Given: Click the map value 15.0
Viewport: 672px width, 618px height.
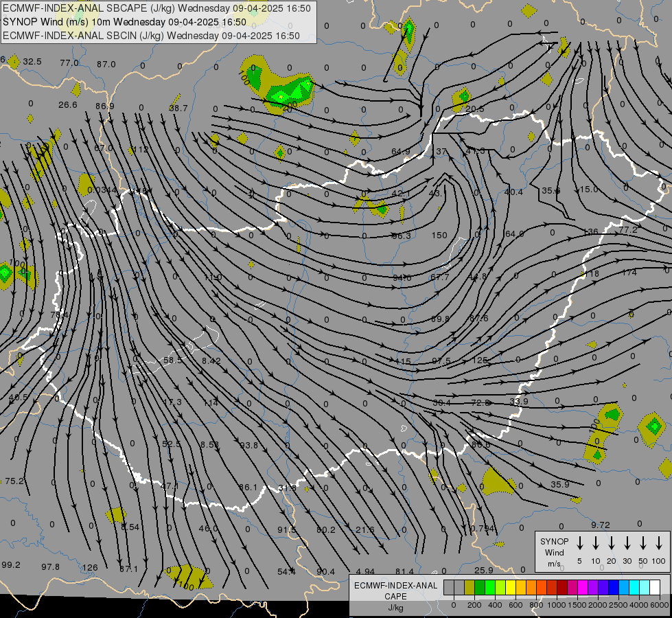Looking at the screenshot, I should point(588,189).
